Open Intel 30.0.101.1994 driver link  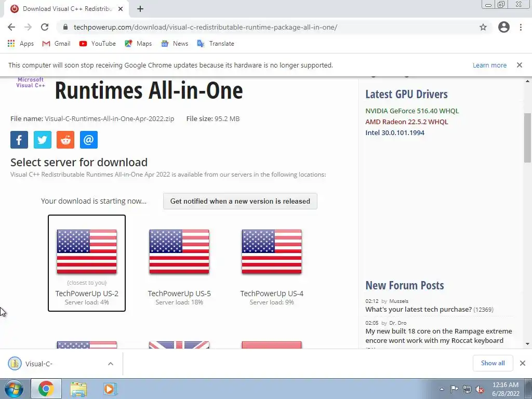(x=395, y=132)
